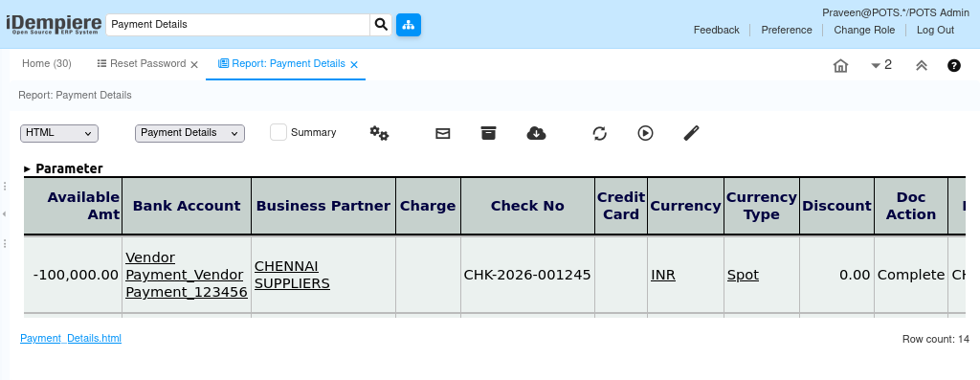Open the Payment Details print format dropdown
This screenshot has height=380, width=980.
[x=190, y=133]
